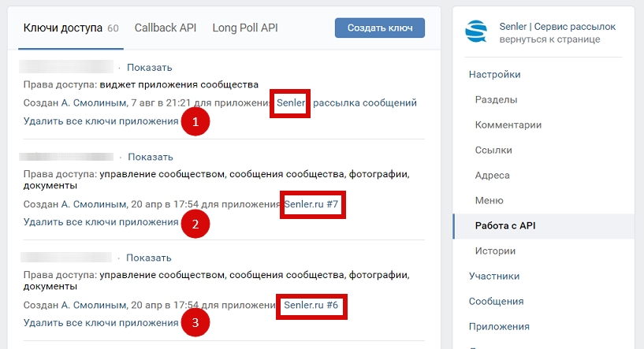Open the Long Poll API tab
The height and width of the screenshot is (349, 644).
(245, 28)
